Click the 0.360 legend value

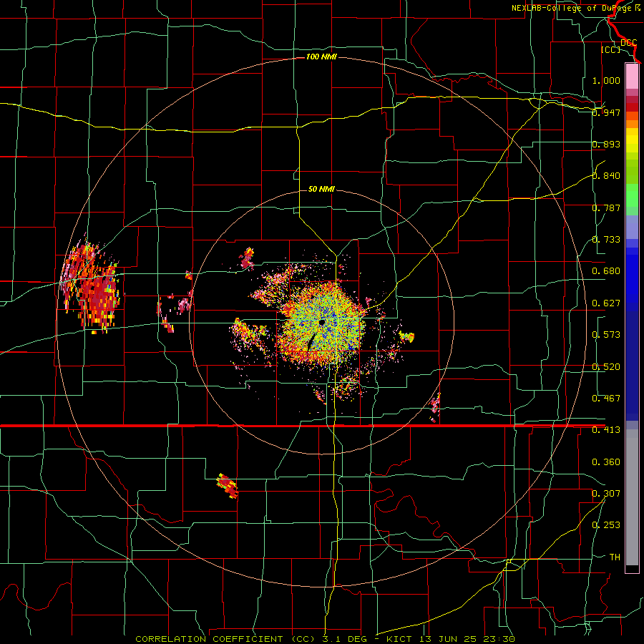point(606,462)
